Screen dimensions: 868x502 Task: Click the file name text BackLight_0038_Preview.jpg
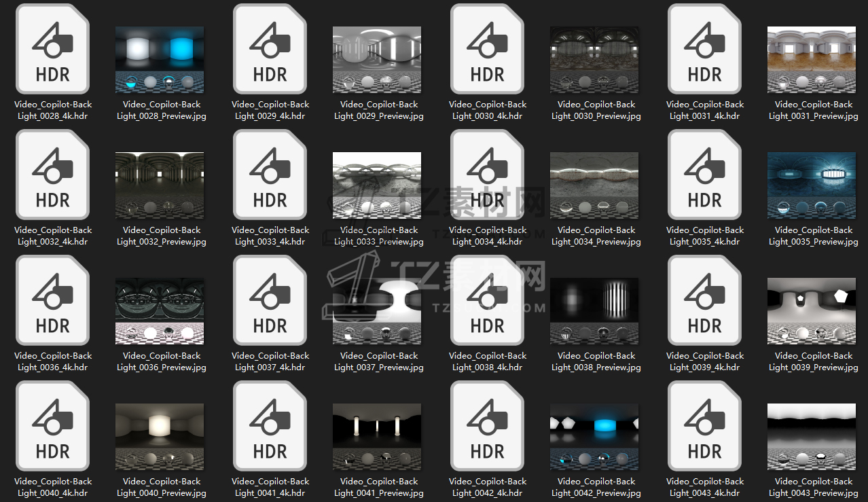596,361
